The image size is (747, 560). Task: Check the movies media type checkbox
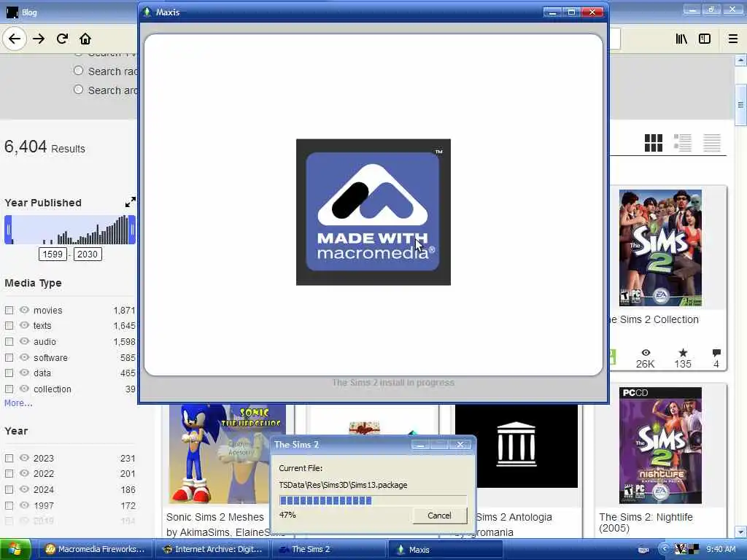(9, 311)
